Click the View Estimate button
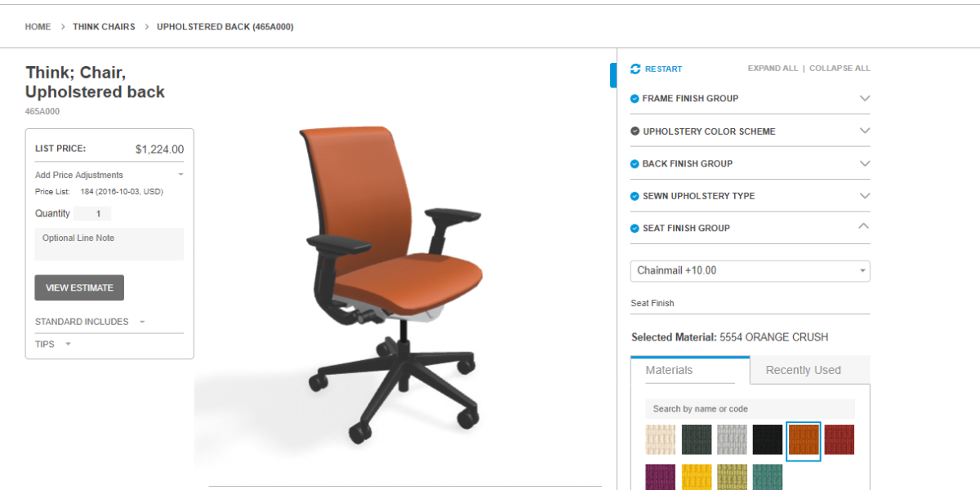The image size is (980, 490). pos(79,287)
